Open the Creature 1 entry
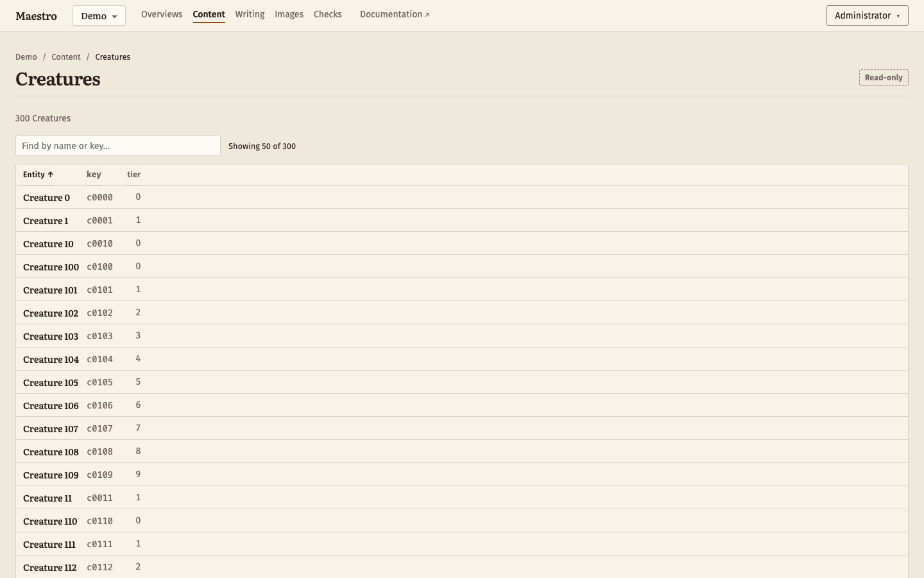The width and height of the screenshot is (924, 578). (46, 221)
